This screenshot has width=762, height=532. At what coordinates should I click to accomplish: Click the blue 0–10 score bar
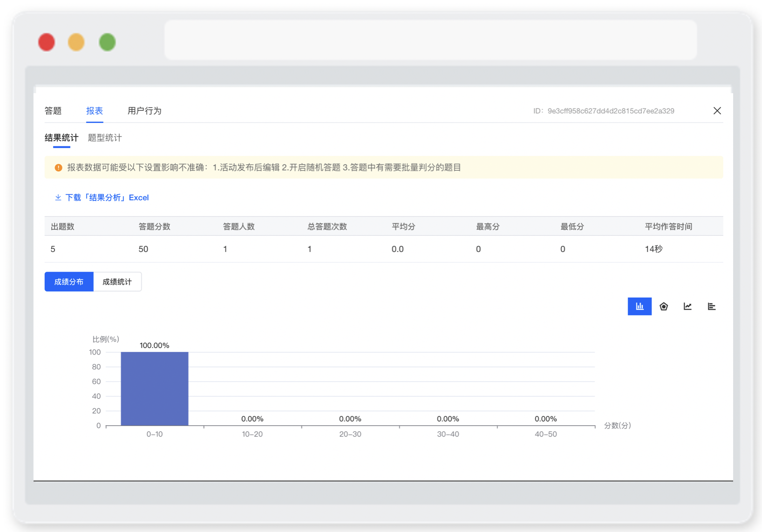tap(155, 389)
